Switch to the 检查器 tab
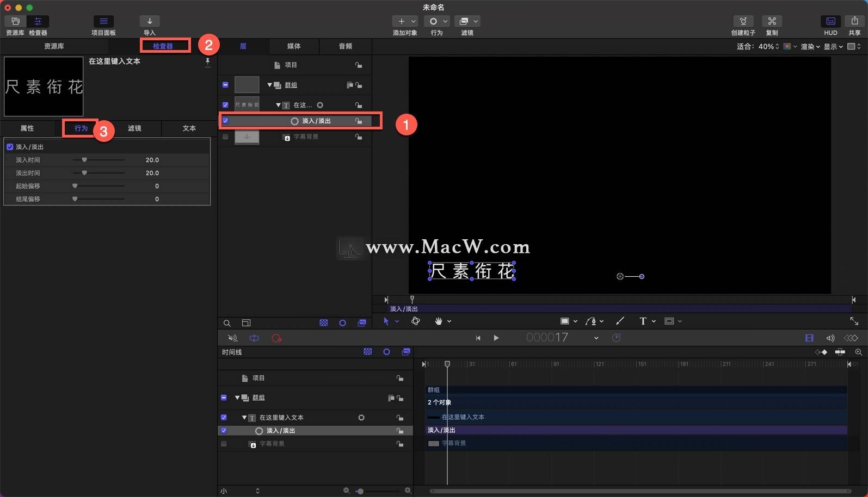 (163, 46)
